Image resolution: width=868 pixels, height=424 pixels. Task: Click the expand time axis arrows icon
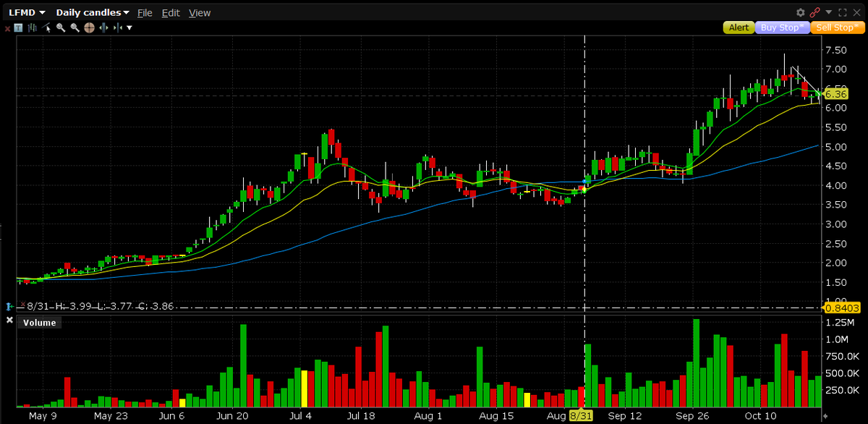tap(103, 27)
